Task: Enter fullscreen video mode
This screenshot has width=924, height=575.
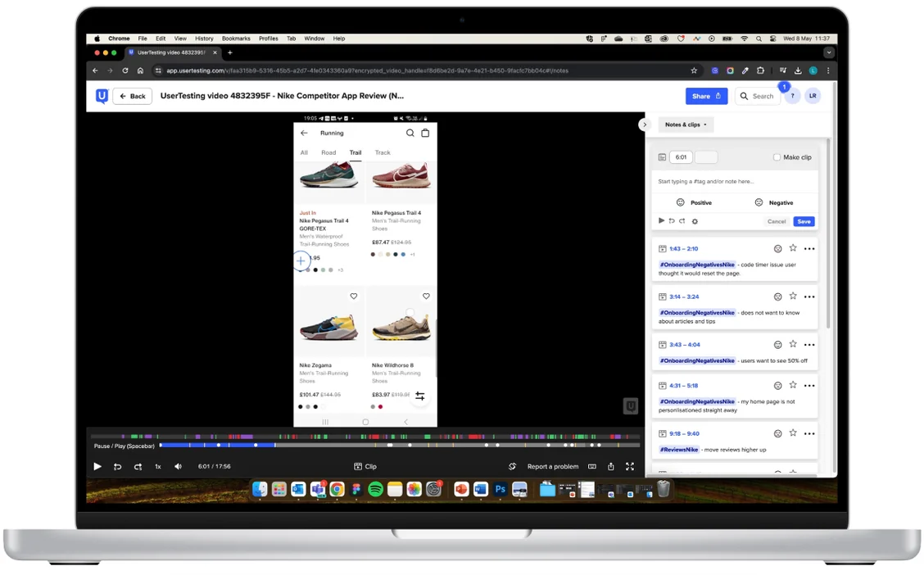Action: coord(629,466)
